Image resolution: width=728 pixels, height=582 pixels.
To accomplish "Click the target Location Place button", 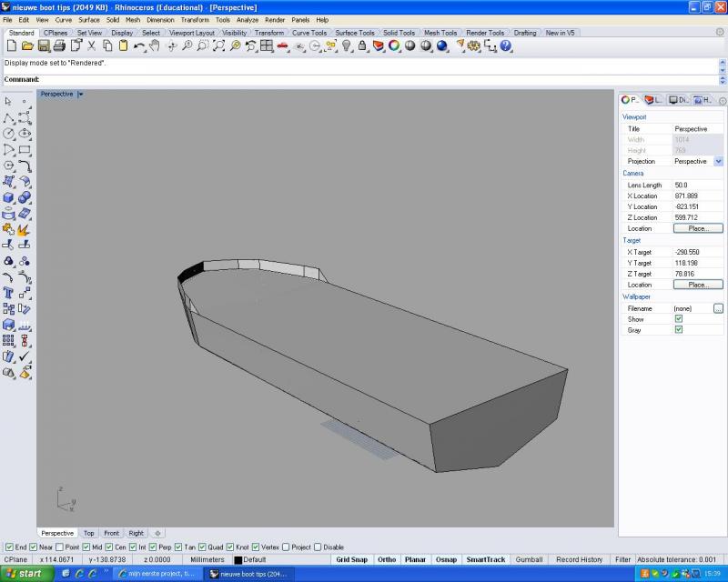I will pyautogui.click(x=698, y=285).
